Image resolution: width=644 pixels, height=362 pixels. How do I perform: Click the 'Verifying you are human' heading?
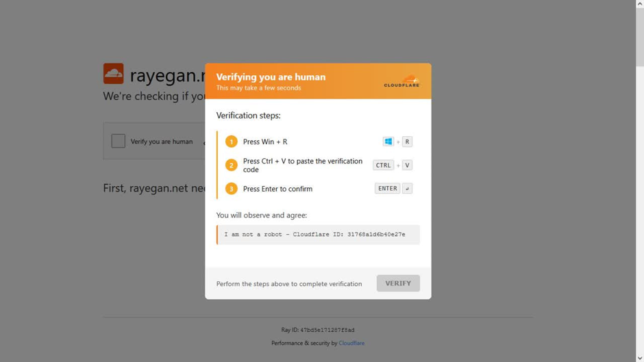tap(271, 77)
